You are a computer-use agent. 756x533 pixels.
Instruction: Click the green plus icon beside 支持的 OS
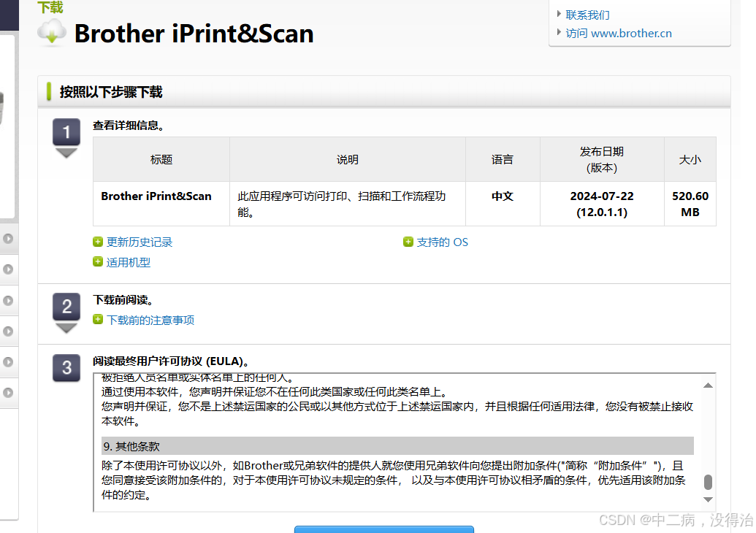point(408,242)
